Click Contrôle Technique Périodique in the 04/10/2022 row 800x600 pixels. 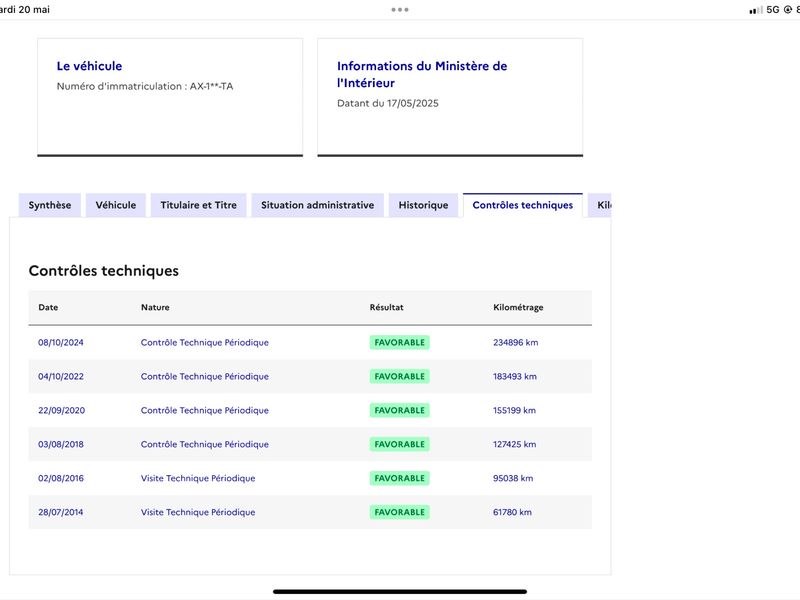(x=205, y=377)
